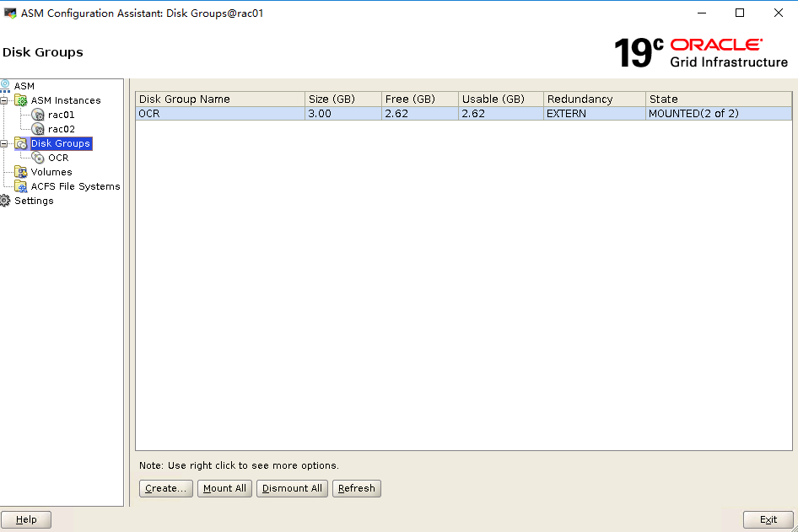Click the ASM root node icon
Screen dimensions: 798x532
[5, 85]
